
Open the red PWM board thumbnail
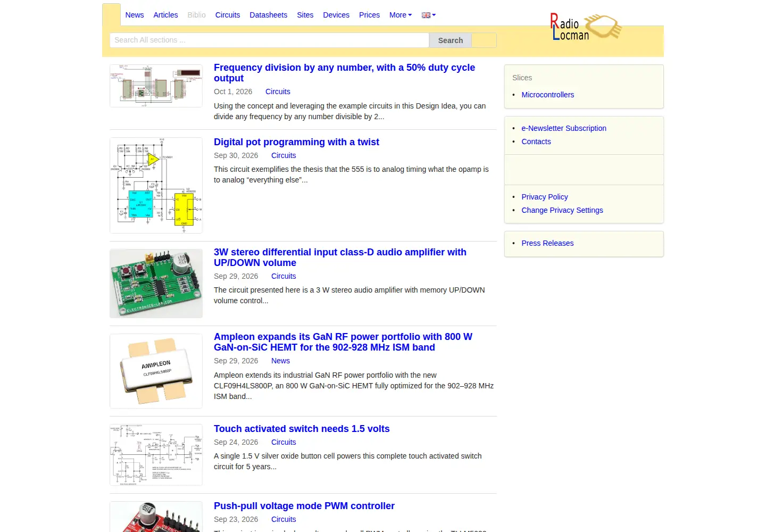coord(156,517)
